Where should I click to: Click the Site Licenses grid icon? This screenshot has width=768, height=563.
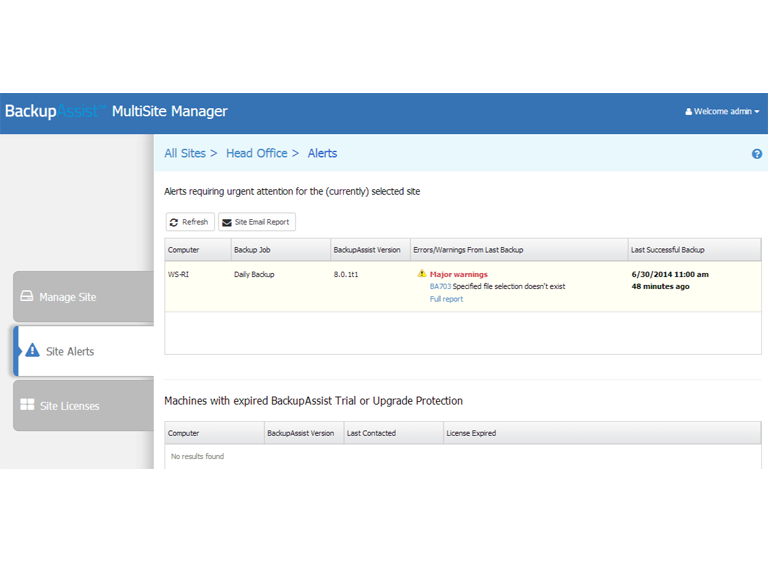tap(27, 405)
